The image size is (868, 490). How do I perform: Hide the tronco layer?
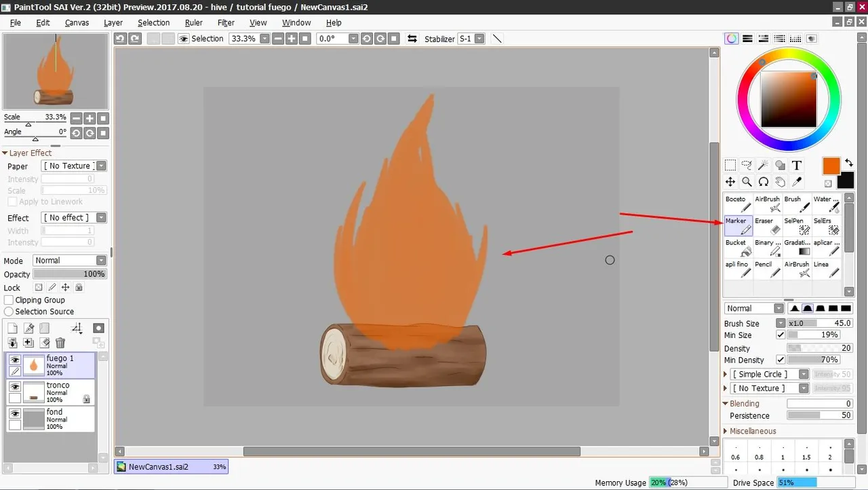point(14,386)
